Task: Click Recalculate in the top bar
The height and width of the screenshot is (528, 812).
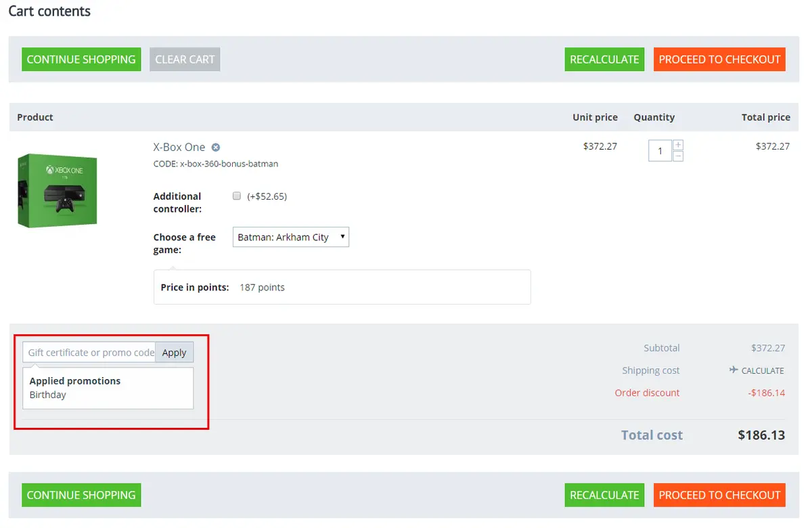Action: (604, 60)
